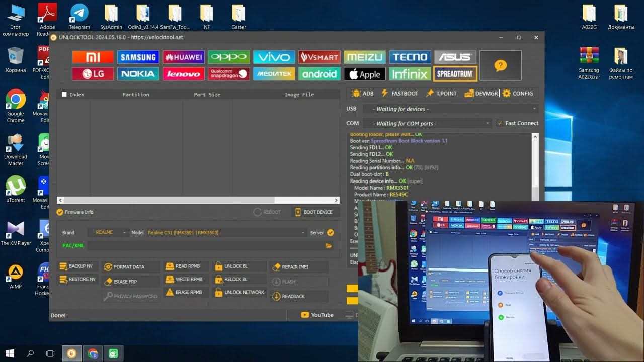Select the Android tile

tap(319, 74)
